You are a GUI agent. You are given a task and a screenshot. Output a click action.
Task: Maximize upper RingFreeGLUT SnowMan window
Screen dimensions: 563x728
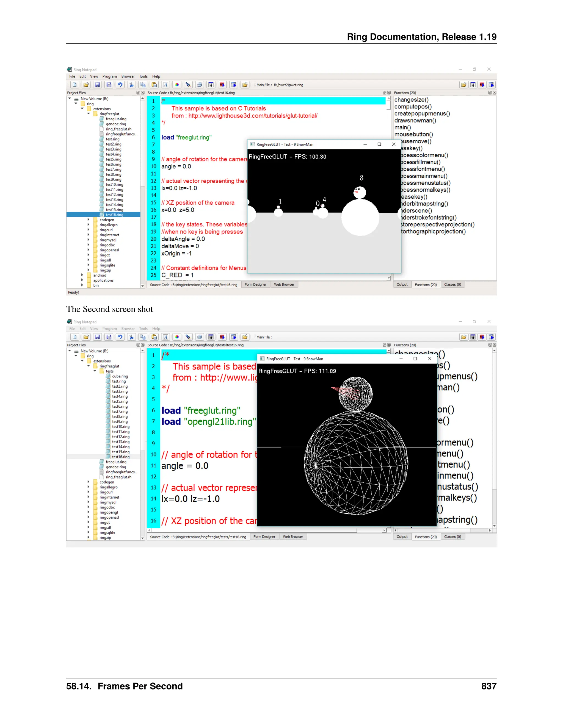tap(379, 144)
